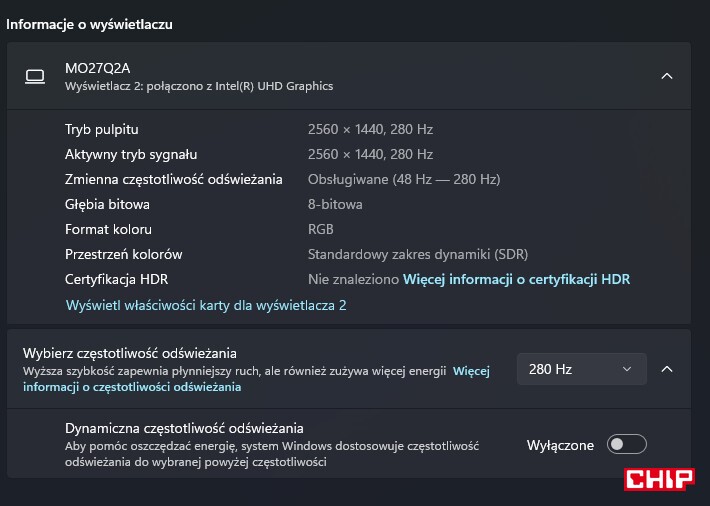Open the 280 Hz refresh rate dropdown
This screenshot has height=506, width=710.
click(581, 369)
